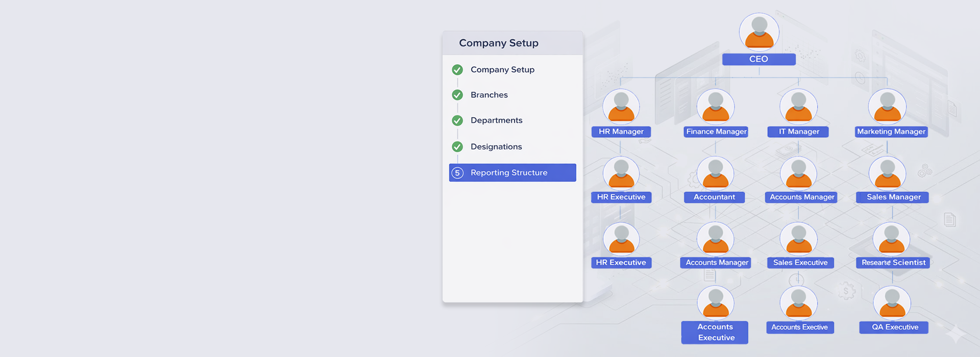Click the Finance Manager person icon
This screenshot has height=357, width=980.
pos(716,107)
